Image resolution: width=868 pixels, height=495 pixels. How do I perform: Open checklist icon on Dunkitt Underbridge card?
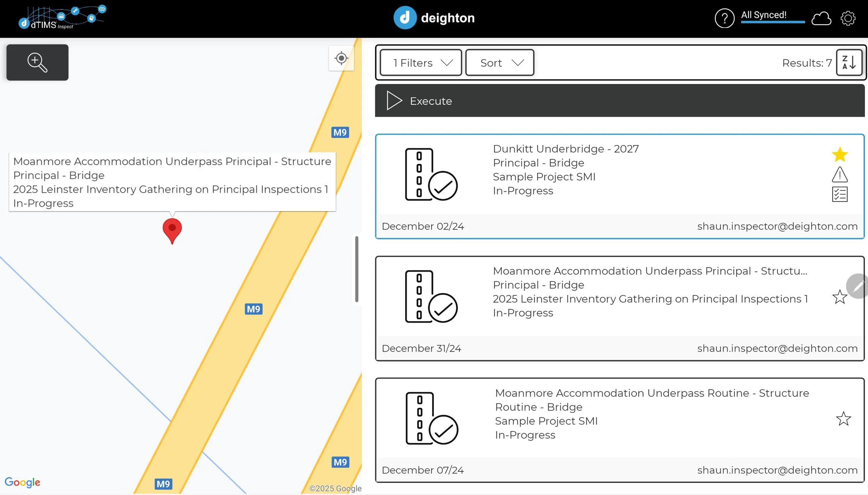click(840, 194)
